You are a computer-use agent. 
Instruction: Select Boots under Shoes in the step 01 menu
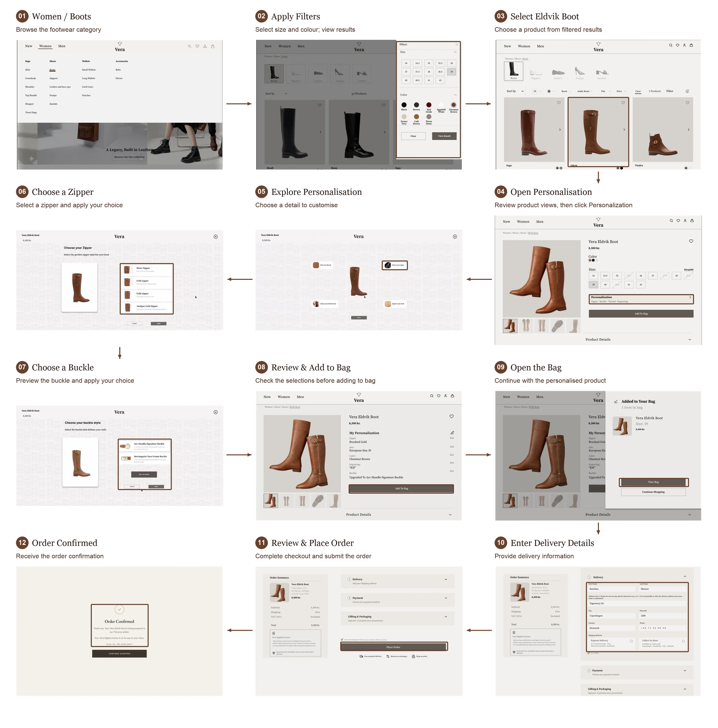[52, 70]
